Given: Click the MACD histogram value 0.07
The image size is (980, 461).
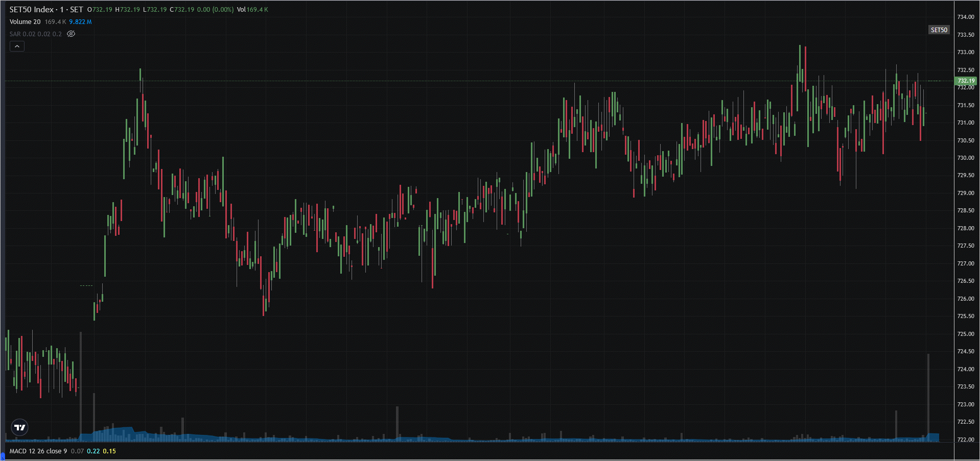Looking at the screenshot, I should click(77, 451).
